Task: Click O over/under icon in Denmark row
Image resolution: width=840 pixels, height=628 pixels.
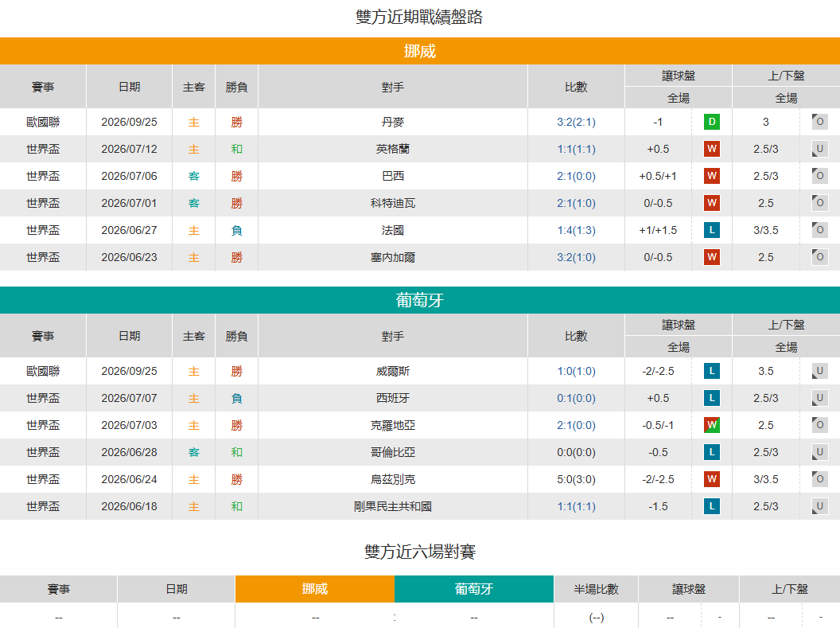Action: [819, 122]
